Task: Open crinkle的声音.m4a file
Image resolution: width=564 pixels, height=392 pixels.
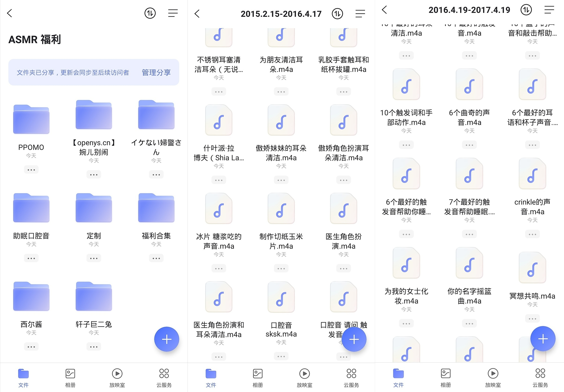Action: [532, 174]
